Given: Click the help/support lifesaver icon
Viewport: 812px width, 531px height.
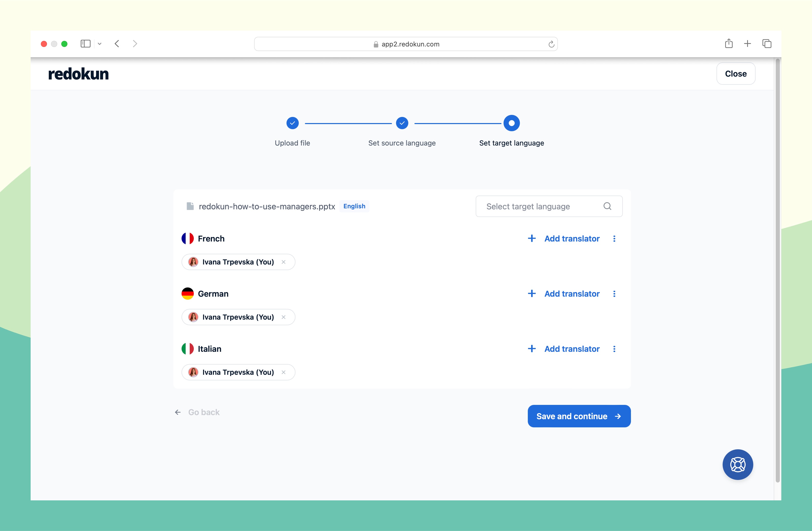Looking at the screenshot, I should coord(738,464).
